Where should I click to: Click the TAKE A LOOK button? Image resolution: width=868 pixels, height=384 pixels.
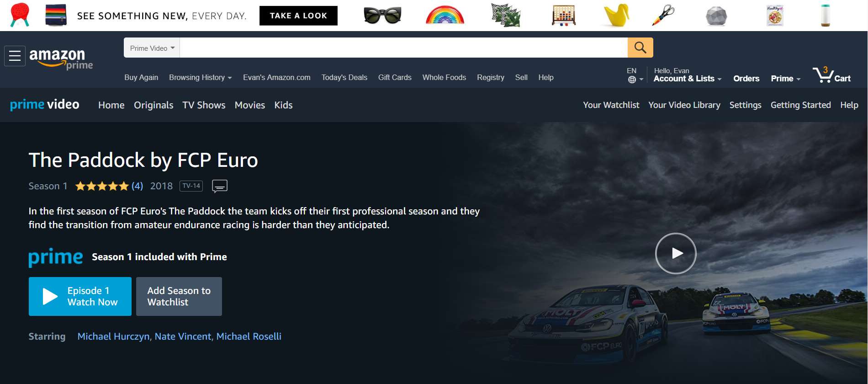pos(298,16)
